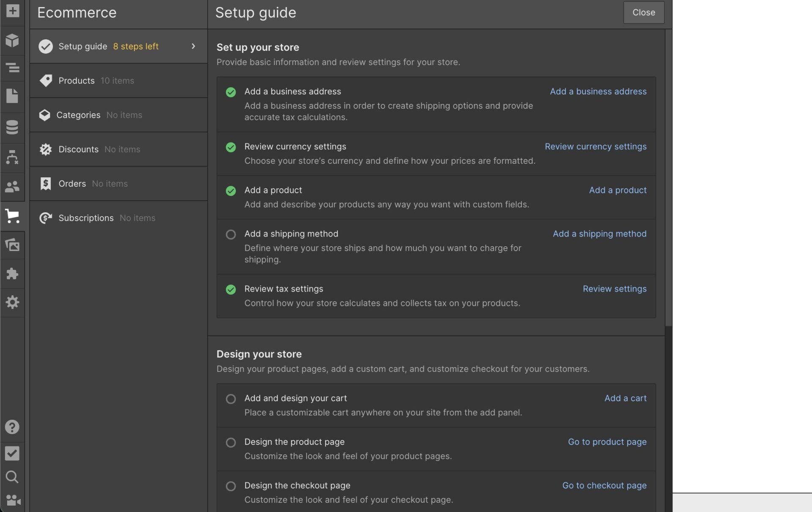Viewport: 812px width, 512px height.
Task: Click the Add a cart action link
Action: point(625,399)
